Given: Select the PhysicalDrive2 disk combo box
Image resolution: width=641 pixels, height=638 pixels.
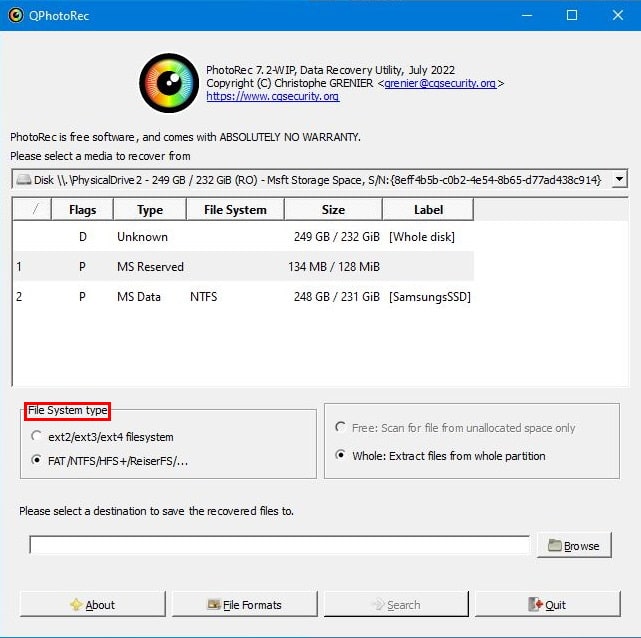Looking at the screenshot, I should (x=319, y=179).
